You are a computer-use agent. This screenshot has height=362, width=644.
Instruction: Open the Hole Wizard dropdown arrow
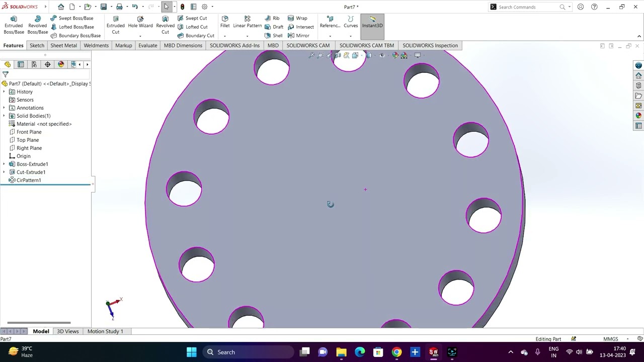pyautogui.click(x=140, y=36)
